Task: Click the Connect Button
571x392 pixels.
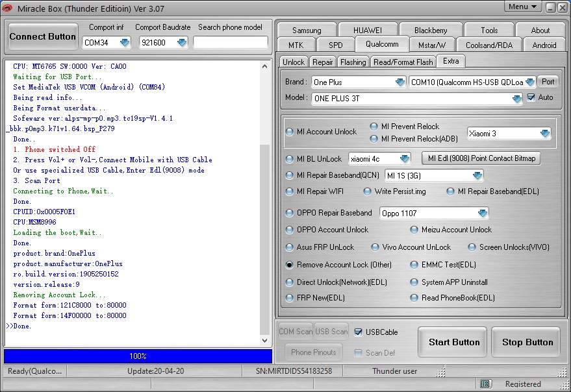Action: (43, 37)
